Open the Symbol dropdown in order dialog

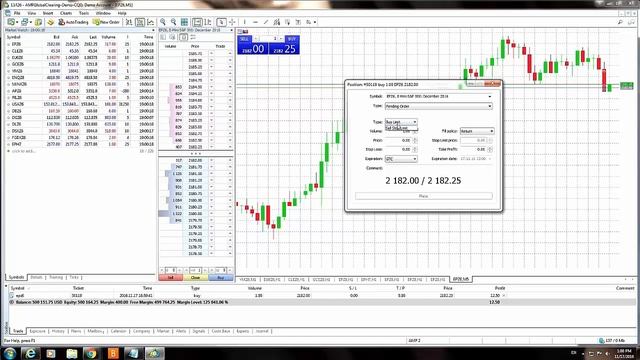click(x=438, y=96)
